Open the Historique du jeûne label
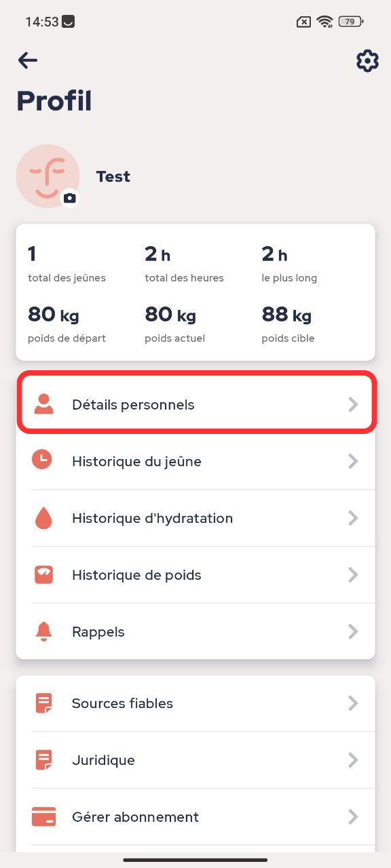Image resolution: width=391 pixels, height=868 pixels. coord(136,461)
